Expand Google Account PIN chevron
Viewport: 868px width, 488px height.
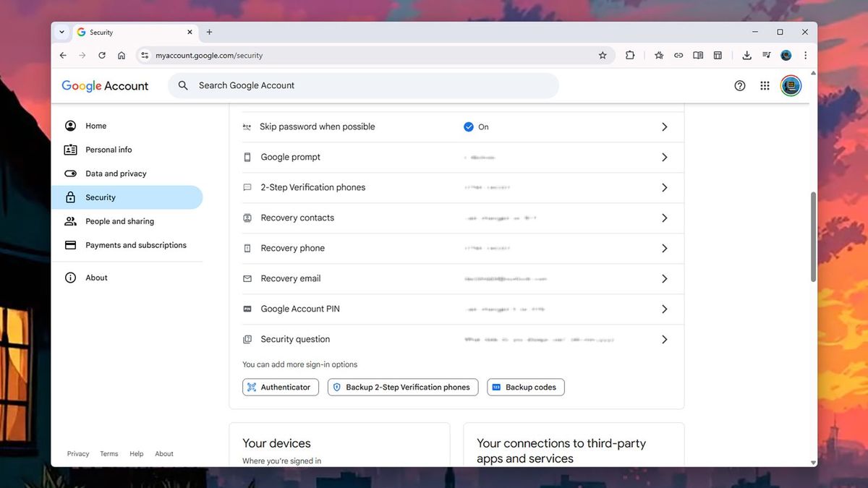[664, 309]
